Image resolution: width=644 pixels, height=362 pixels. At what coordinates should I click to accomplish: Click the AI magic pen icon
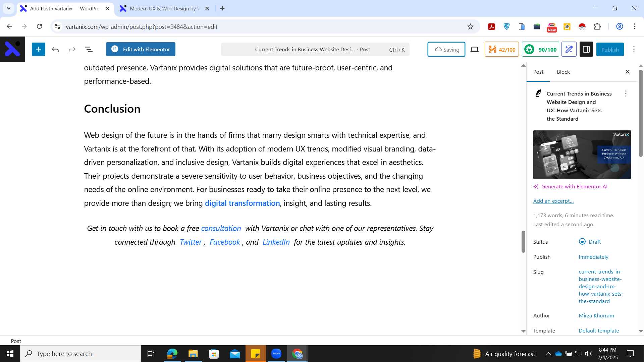[569, 49]
